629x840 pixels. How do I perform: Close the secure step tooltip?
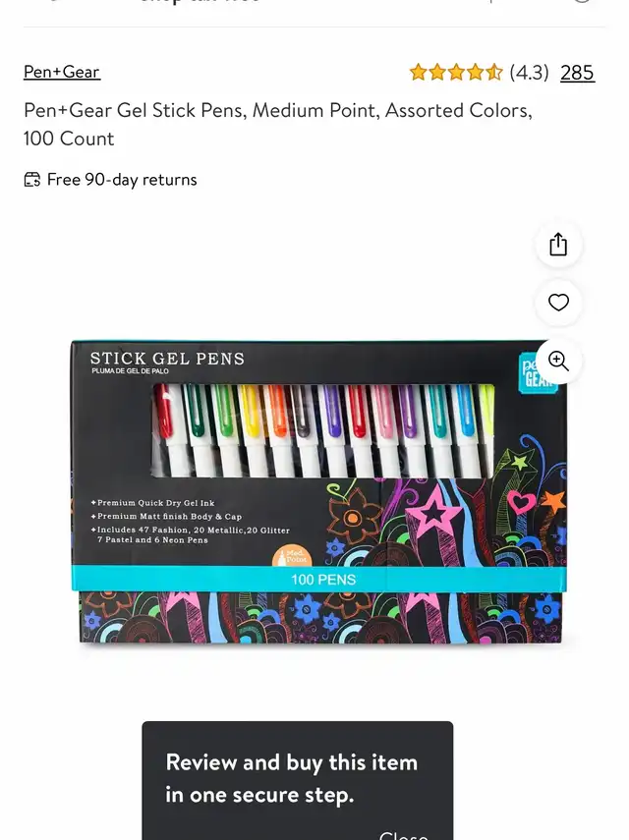coord(403,835)
